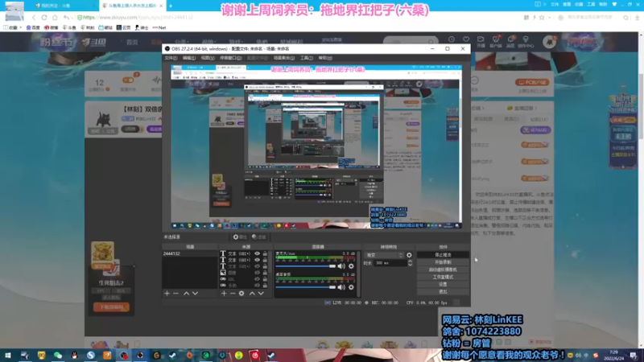
Task: Toggle visibility of the second 文本 (GDI+) source
Action: (257, 260)
